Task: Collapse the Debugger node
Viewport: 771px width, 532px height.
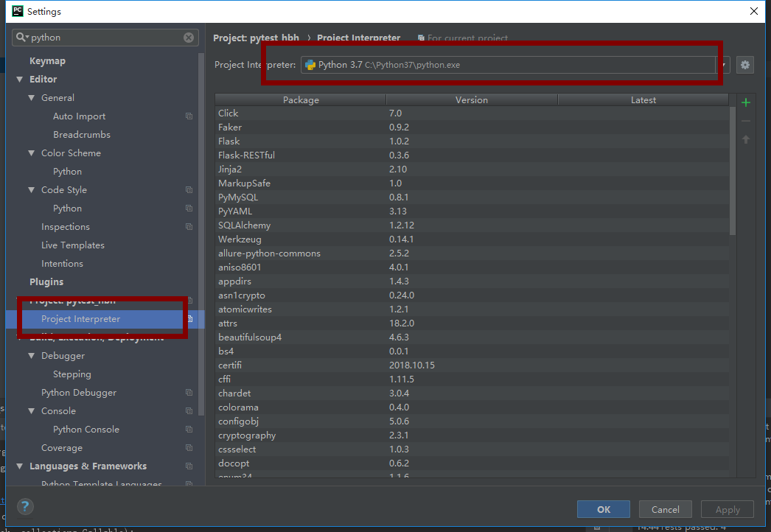Action: point(32,355)
